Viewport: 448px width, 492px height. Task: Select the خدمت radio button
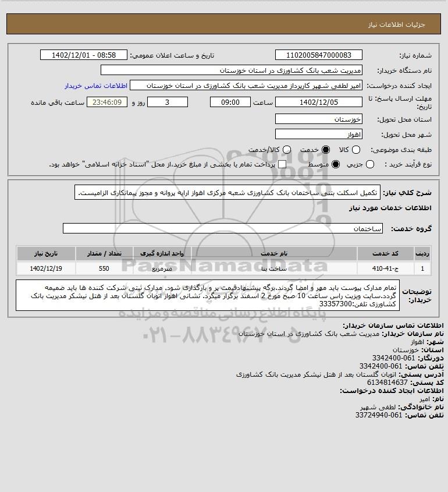pyautogui.click(x=326, y=150)
